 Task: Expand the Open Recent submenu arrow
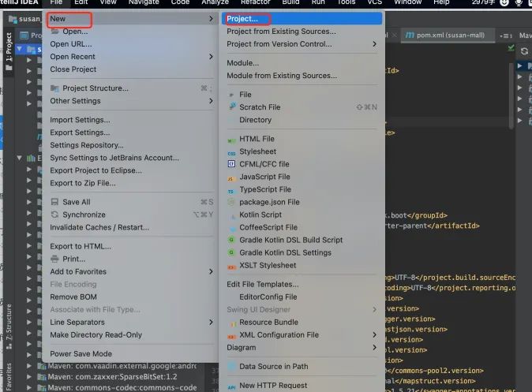(211, 57)
